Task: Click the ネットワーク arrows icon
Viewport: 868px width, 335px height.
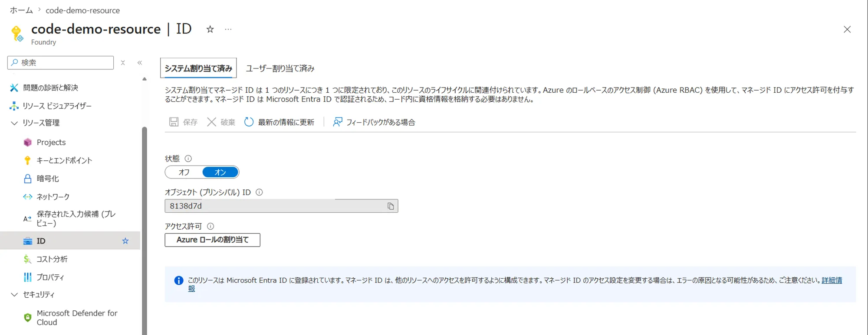Action: click(27, 197)
